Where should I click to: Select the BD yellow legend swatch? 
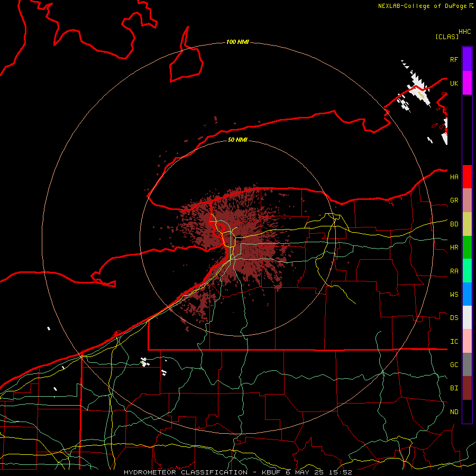click(x=467, y=224)
